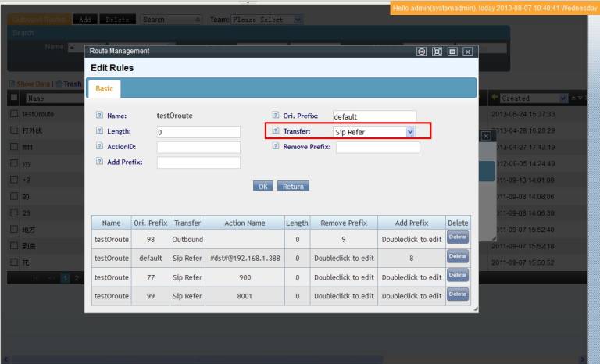Delete the rule with Ori. Prefix 98
The height and width of the screenshot is (364, 600).
pyautogui.click(x=457, y=237)
